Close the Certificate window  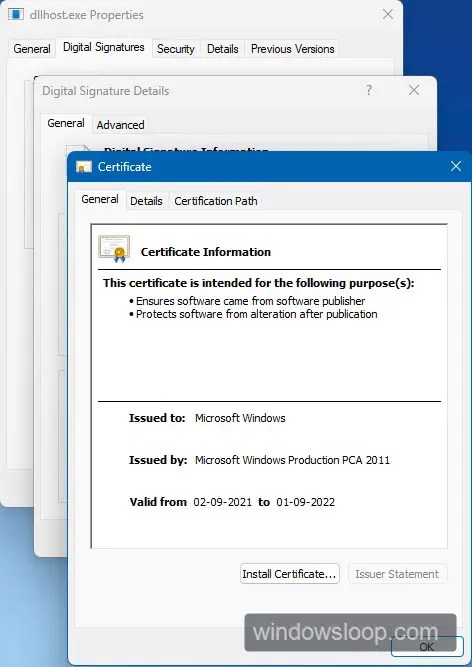click(456, 166)
